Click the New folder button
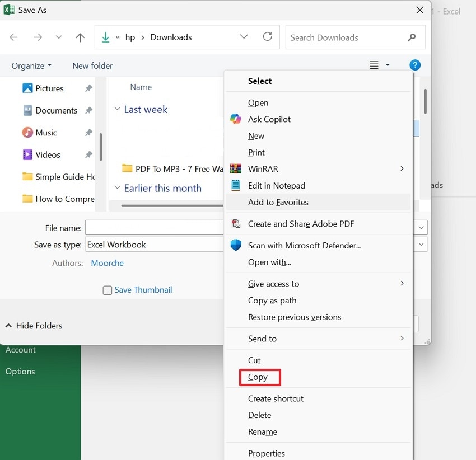This screenshot has width=476, height=460. (92, 65)
